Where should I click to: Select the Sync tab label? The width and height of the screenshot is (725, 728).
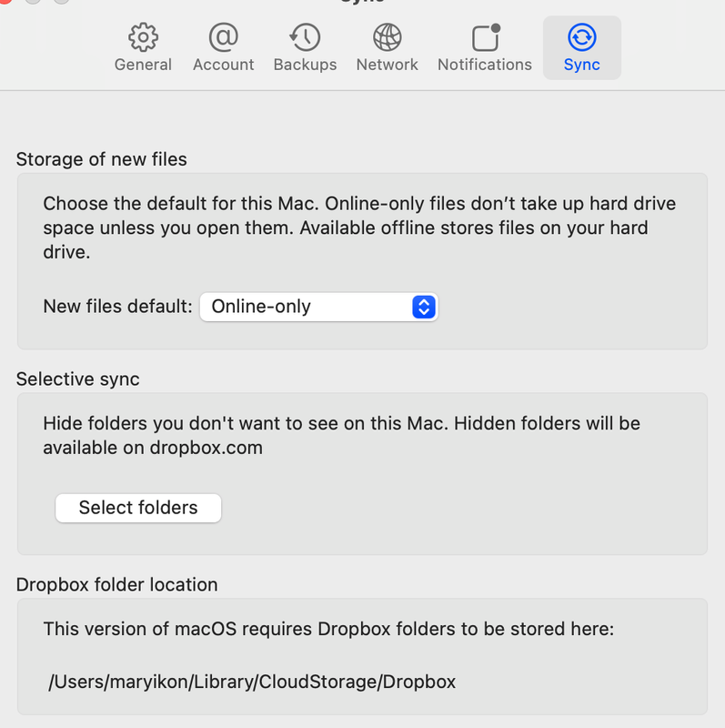click(581, 65)
